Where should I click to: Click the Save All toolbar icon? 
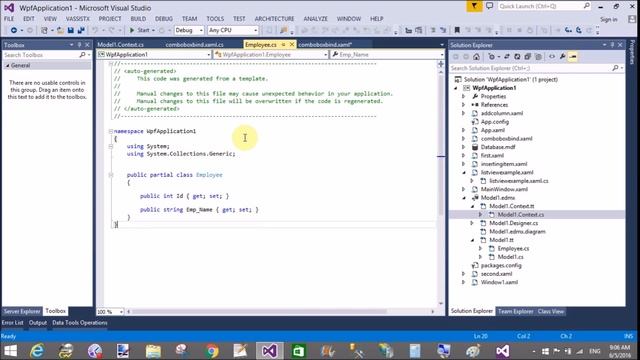coord(81,30)
